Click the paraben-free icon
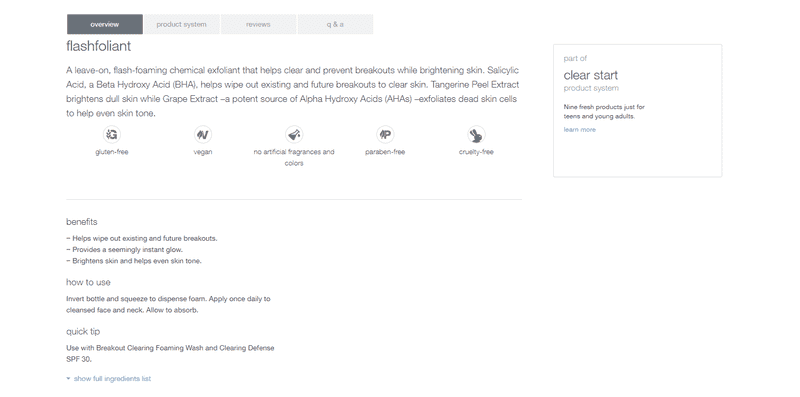The height and width of the screenshot is (397, 800). point(385,135)
